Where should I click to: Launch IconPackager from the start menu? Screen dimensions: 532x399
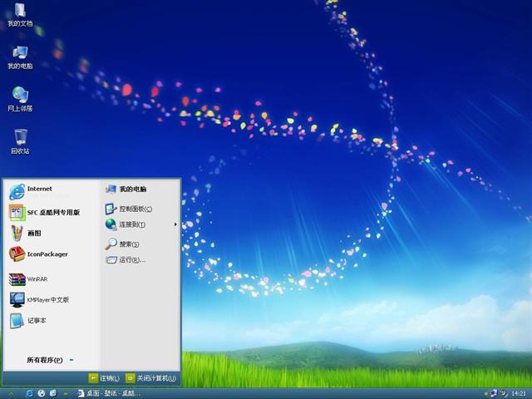click(38, 254)
